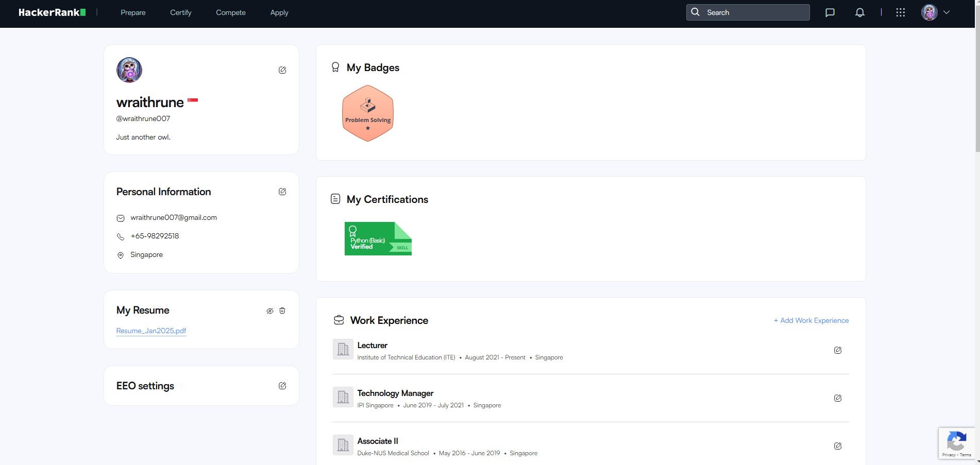Edit the profile section using its pencil icon
Image resolution: width=980 pixels, height=465 pixels.
coord(282,70)
